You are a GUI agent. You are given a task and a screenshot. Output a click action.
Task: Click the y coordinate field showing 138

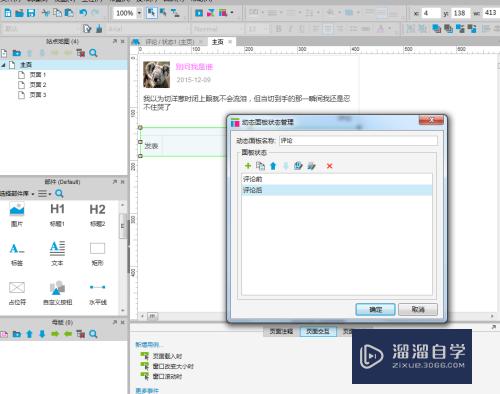[461, 13]
